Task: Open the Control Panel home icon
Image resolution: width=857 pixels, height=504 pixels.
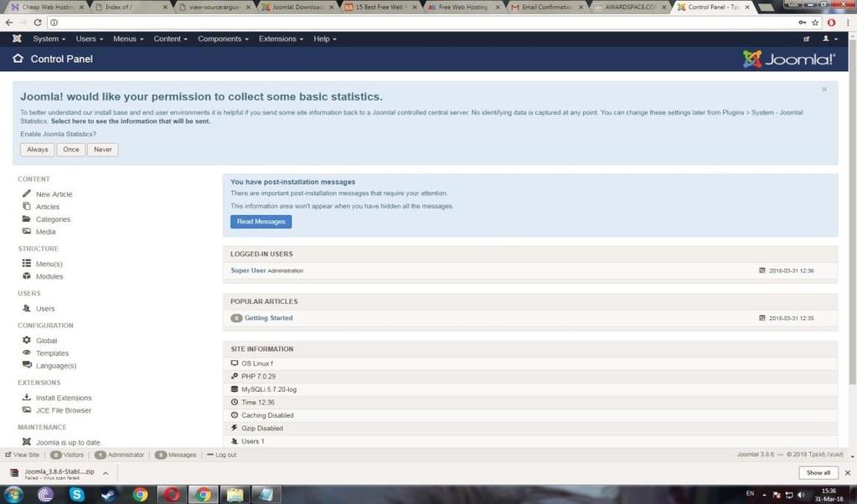Action: pyautogui.click(x=18, y=59)
